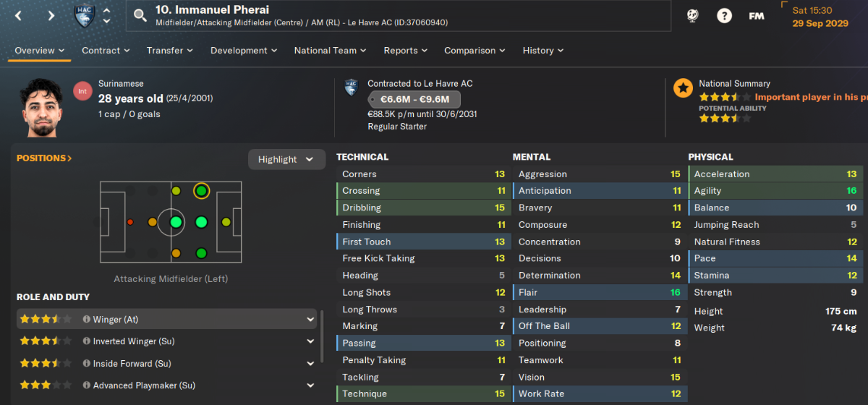Open the Comparison tab menu
This screenshot has width=868, height=405.
tap(475, 51)
